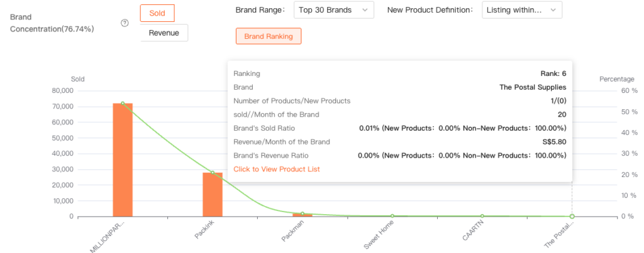Click the Brand Concentration help question-mark icon

[125, 23]
